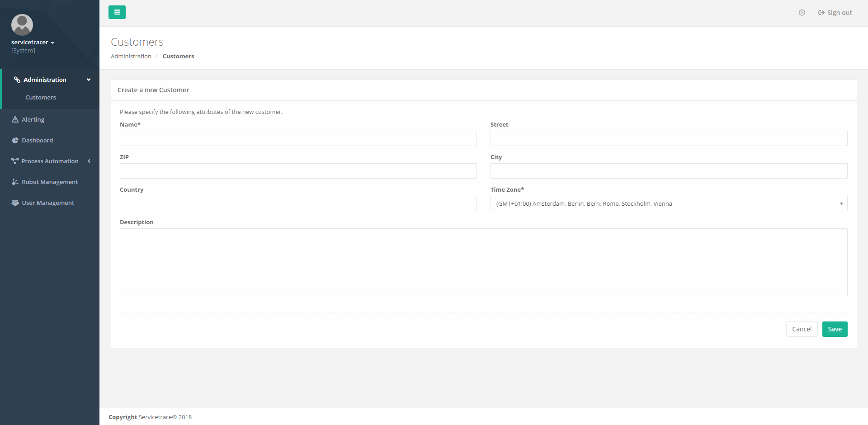Focus the Name input field
Viewport: 868px width, 425px height.
point(298,138)
